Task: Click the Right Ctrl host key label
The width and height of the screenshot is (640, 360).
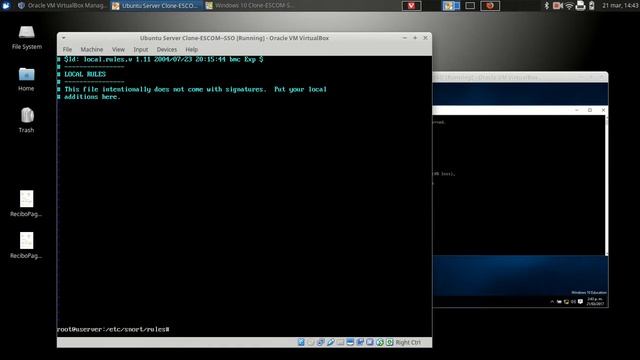Action: [408, 342]
